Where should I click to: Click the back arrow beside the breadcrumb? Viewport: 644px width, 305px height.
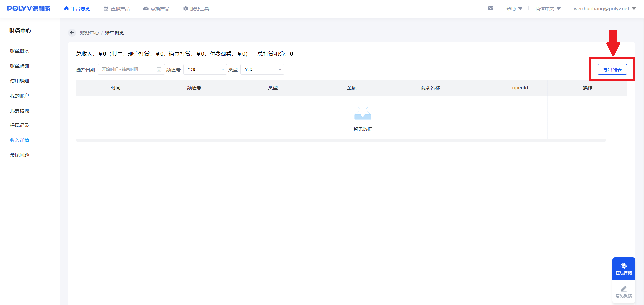(72, 33)
